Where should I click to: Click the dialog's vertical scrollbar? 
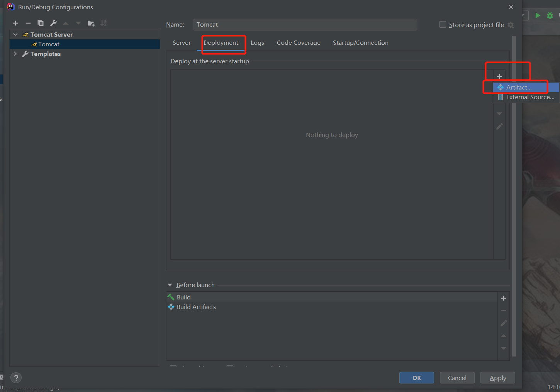click(514, 196)
